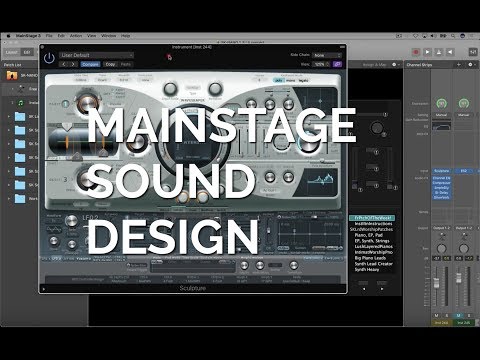Open Manual setting dropdown on Inst 245

tap(464, 115)
